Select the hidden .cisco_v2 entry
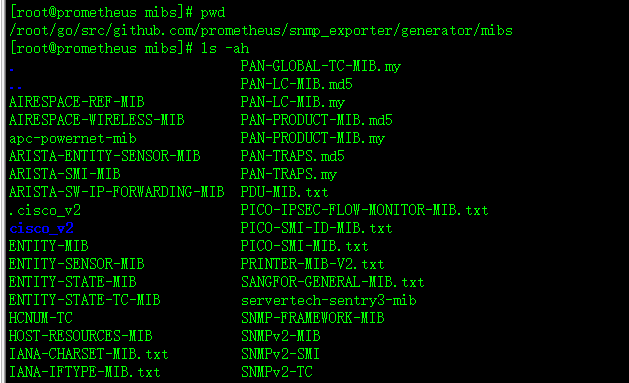Viewport: 629px width, 383px height. 45,210
